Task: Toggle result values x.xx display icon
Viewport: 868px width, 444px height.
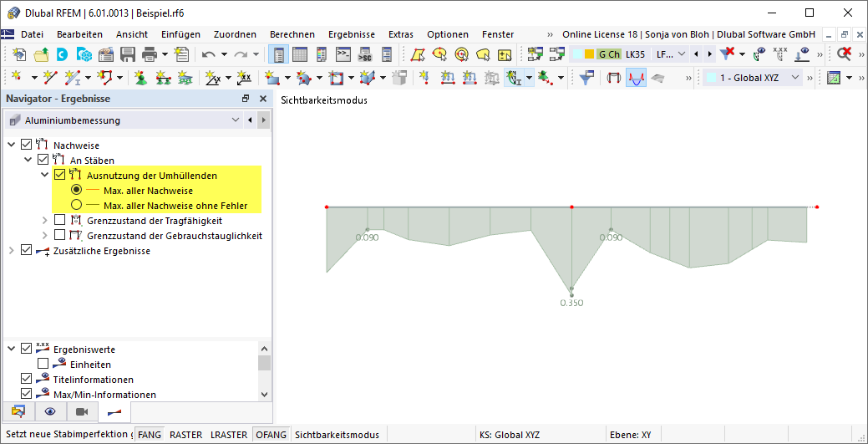Action: [780, 54]
